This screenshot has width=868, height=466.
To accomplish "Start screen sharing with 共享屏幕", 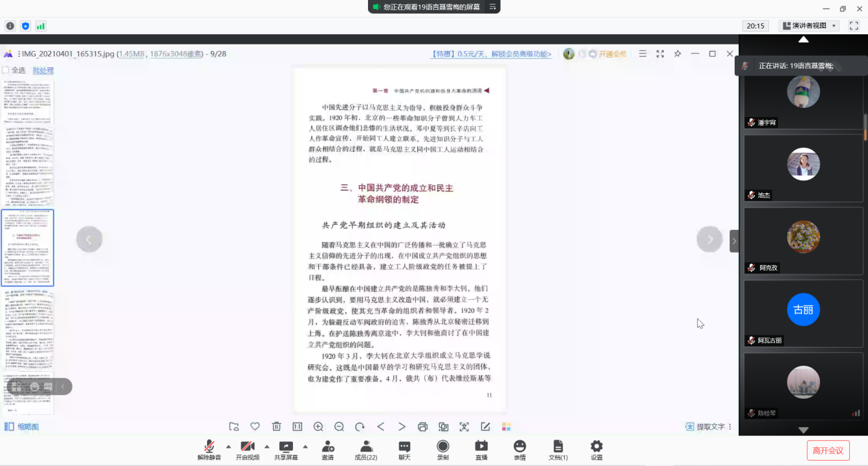I will [x=286, y=450].
